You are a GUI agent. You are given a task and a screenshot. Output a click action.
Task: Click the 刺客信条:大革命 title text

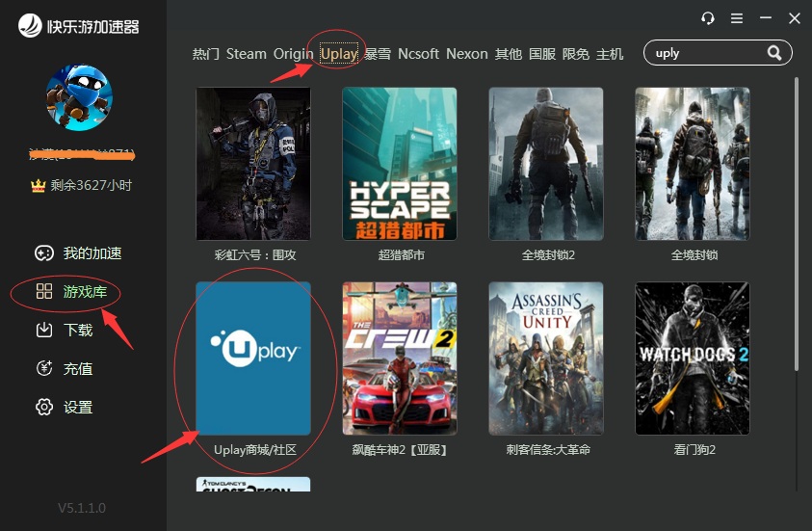[548, 450]
